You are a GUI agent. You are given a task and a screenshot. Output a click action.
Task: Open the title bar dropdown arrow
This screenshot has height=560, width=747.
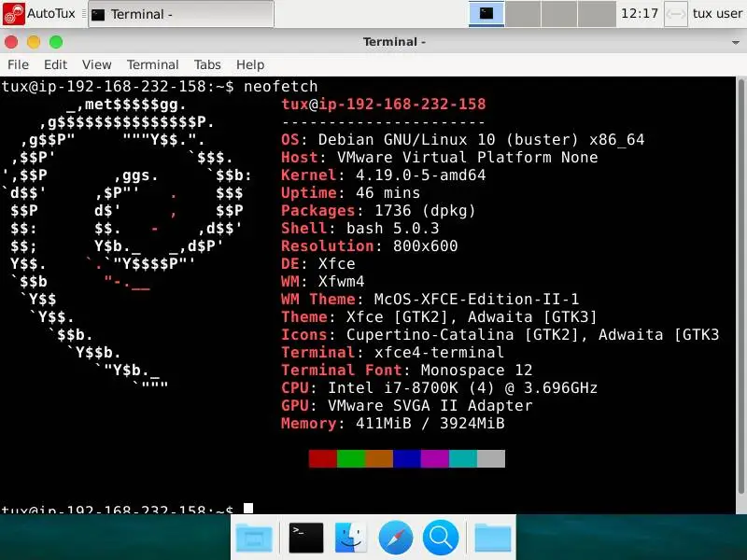[736, 42]
